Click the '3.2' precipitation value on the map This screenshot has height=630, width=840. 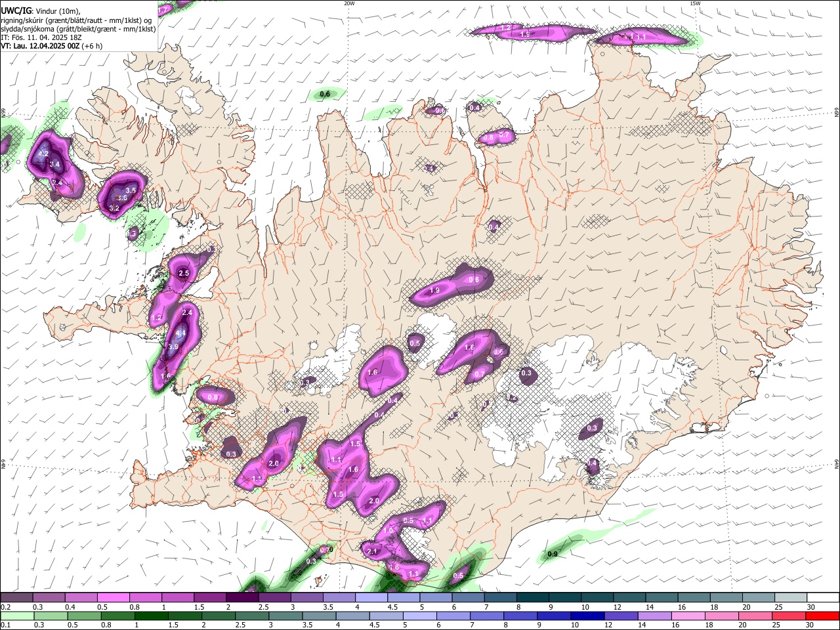coord(114,208)
